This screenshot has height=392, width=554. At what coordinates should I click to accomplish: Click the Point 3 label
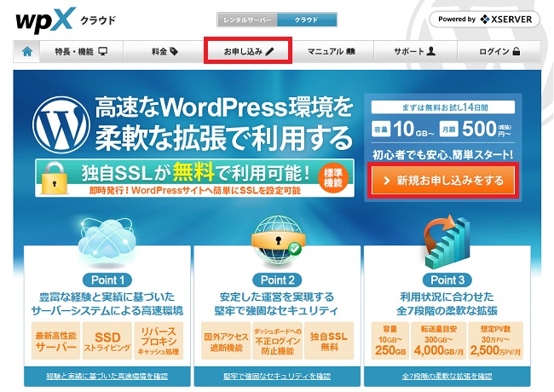coord(447,280)
